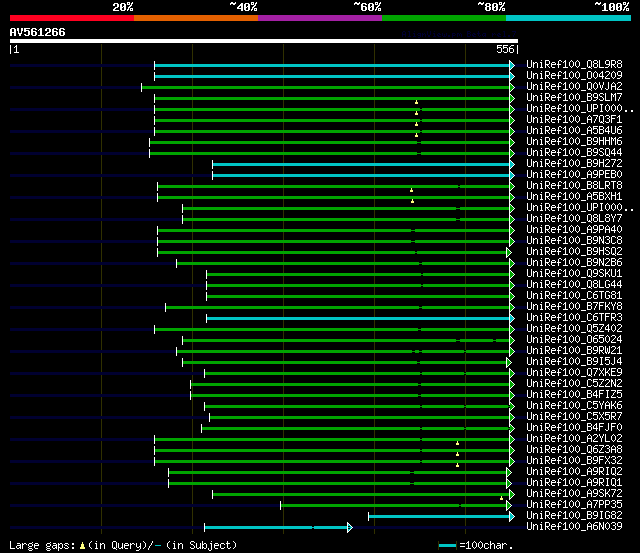Select hit label UniRef100_B9HSQ2
This screenshot has width=640, height=553.
574,252
